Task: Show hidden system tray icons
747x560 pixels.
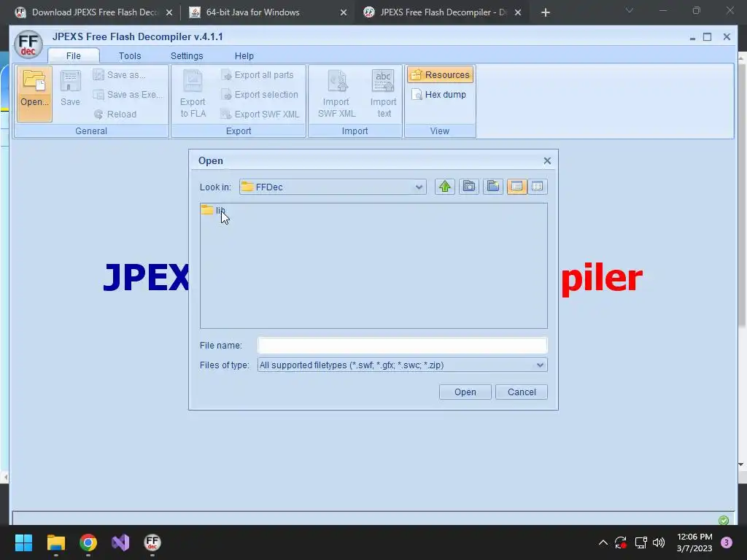Action: tap(603, 542)
